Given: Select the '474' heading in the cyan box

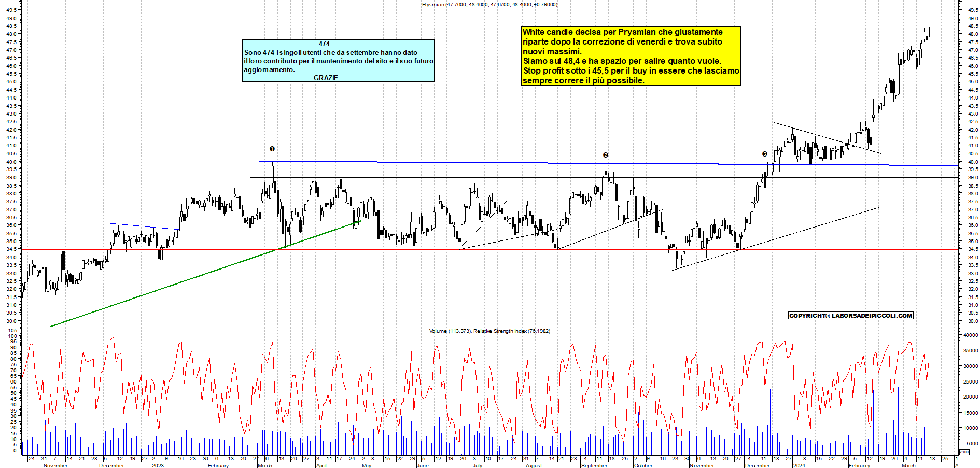Looking at the screenshot, I should [324, 44].
